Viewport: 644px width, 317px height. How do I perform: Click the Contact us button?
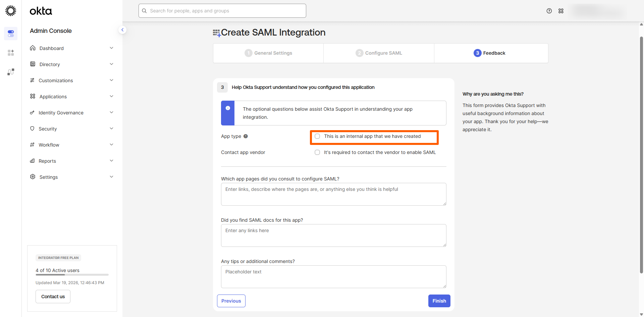[x=53, y=297]
